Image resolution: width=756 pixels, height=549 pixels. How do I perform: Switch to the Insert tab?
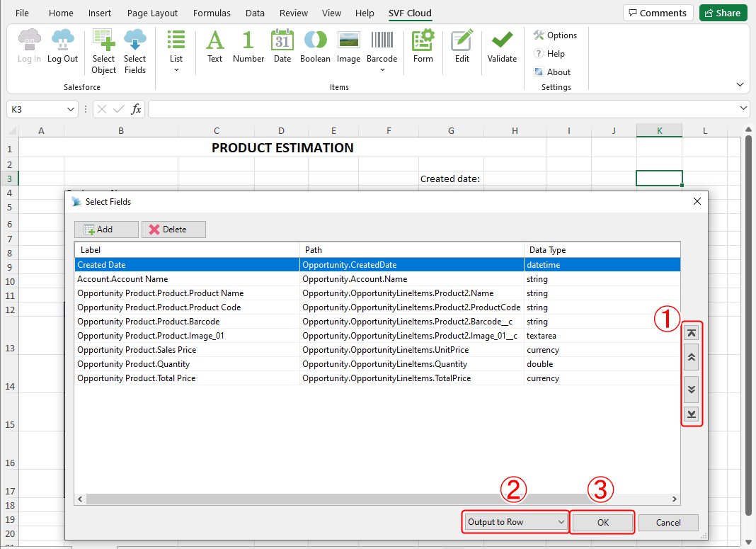click(100, 13)
